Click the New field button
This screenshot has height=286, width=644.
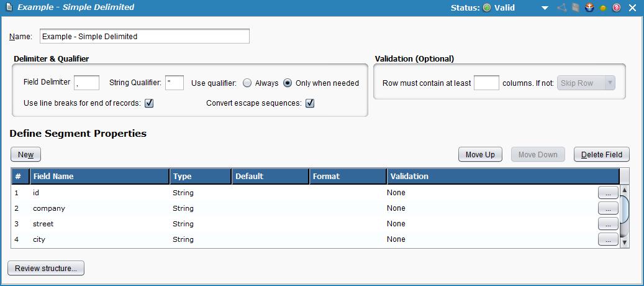[x=25, y=154]
